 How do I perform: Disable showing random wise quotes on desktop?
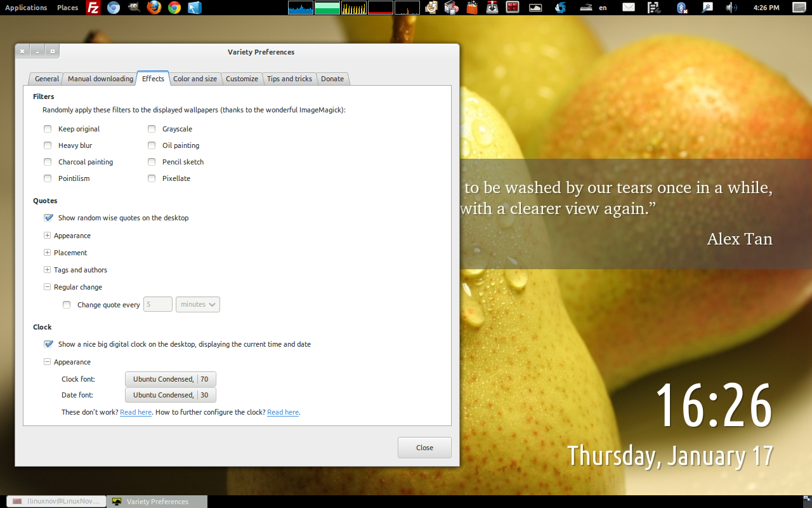tap(48, 218)
